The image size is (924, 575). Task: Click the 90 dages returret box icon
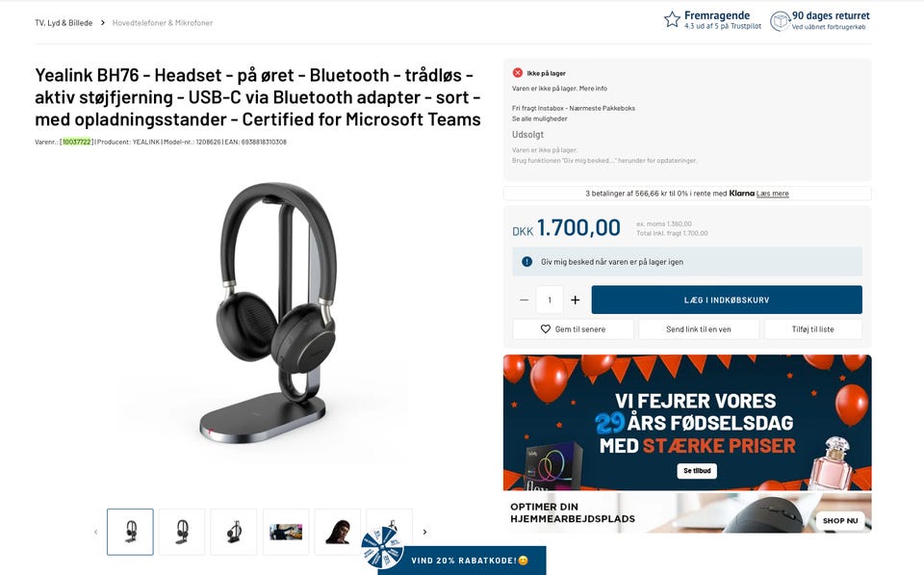tap(780, 21)
